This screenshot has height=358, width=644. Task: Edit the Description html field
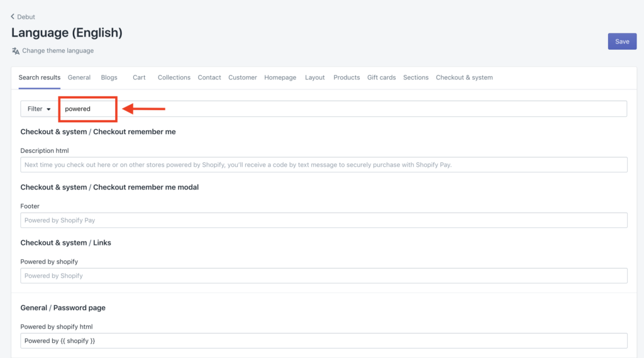pos(324,165)
